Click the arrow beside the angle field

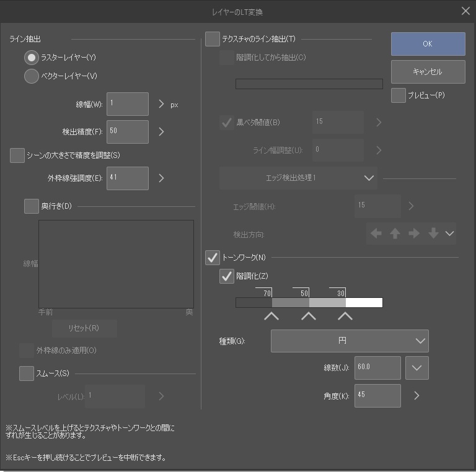[x=416, y=395]
